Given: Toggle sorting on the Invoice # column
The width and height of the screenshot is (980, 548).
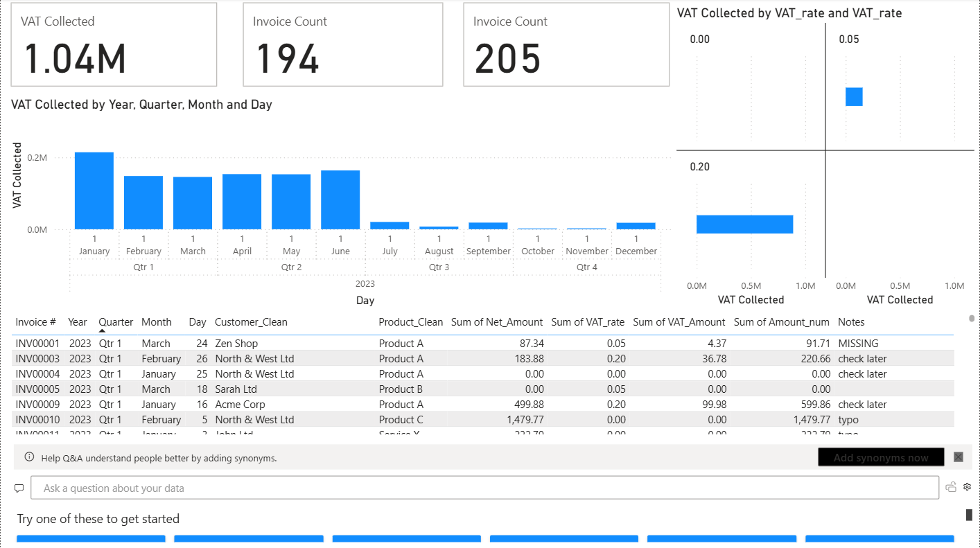Looking at the screenshot, I should pos(36,321).
